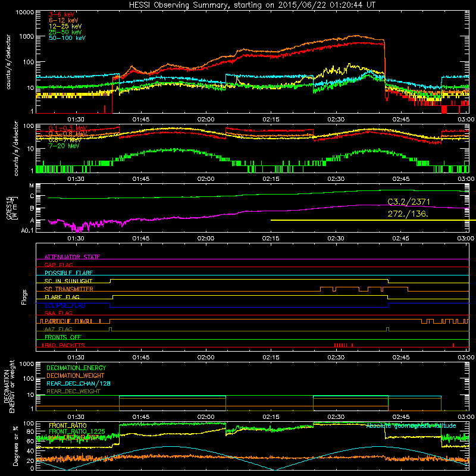The image size is (476, 476).
Task: Click the '6-12 keV' orange legend label
Action: [x=64, y=20]
